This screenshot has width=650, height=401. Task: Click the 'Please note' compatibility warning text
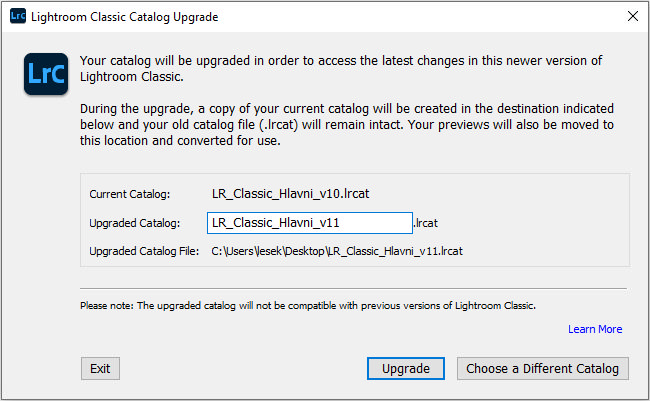coord(308,306)
